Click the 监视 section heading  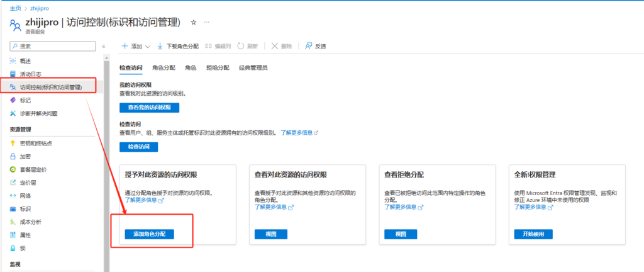[15, 264]
